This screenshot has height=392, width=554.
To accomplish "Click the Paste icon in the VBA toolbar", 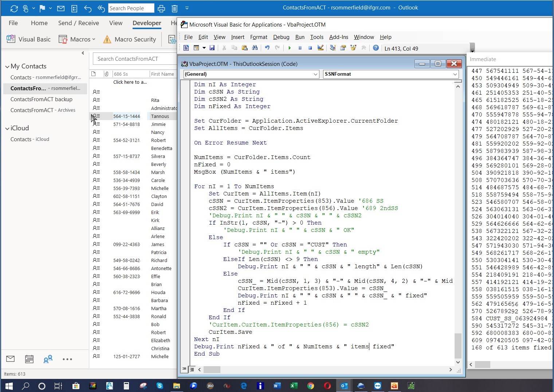I will pos(244,48).
